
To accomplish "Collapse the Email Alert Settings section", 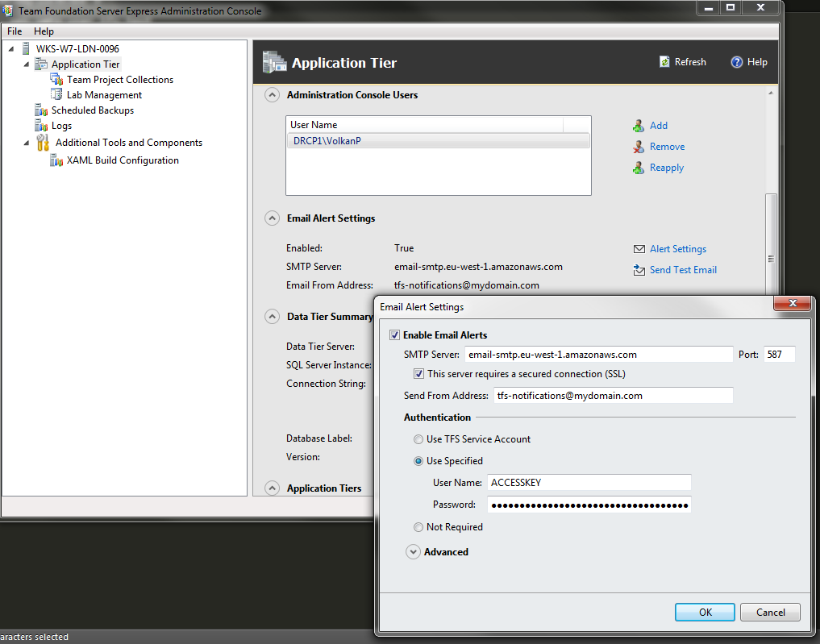I will [273, 218].
